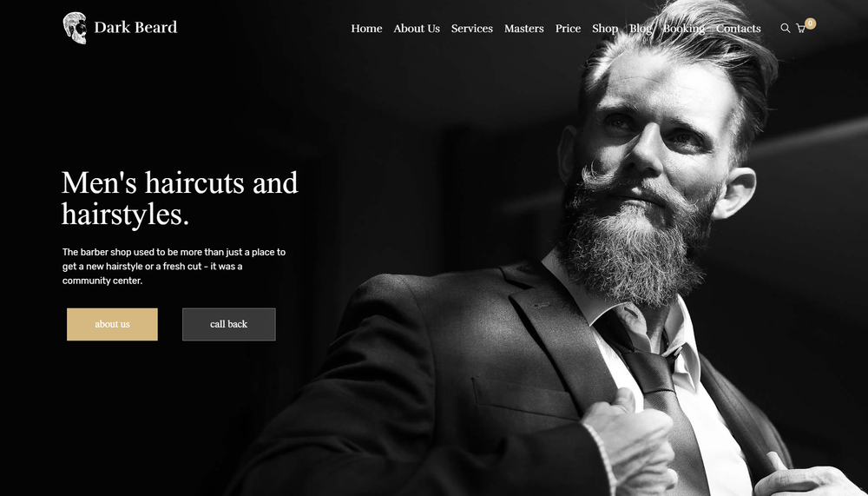The width and height of the screenshot is (868, 496).
Task: Open the About Us navigation link
Action: coord(417,29)
